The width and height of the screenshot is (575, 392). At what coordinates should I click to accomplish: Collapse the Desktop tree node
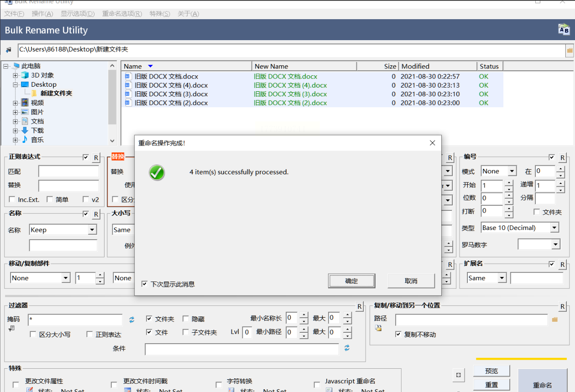click(x=16, y=84)
